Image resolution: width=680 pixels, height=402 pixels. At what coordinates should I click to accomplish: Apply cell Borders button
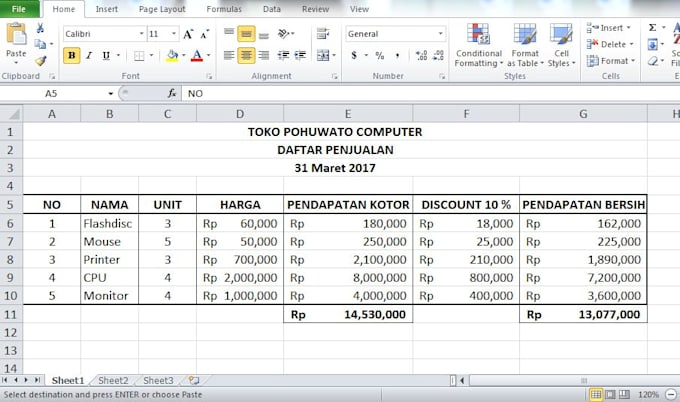click(139, 56)
